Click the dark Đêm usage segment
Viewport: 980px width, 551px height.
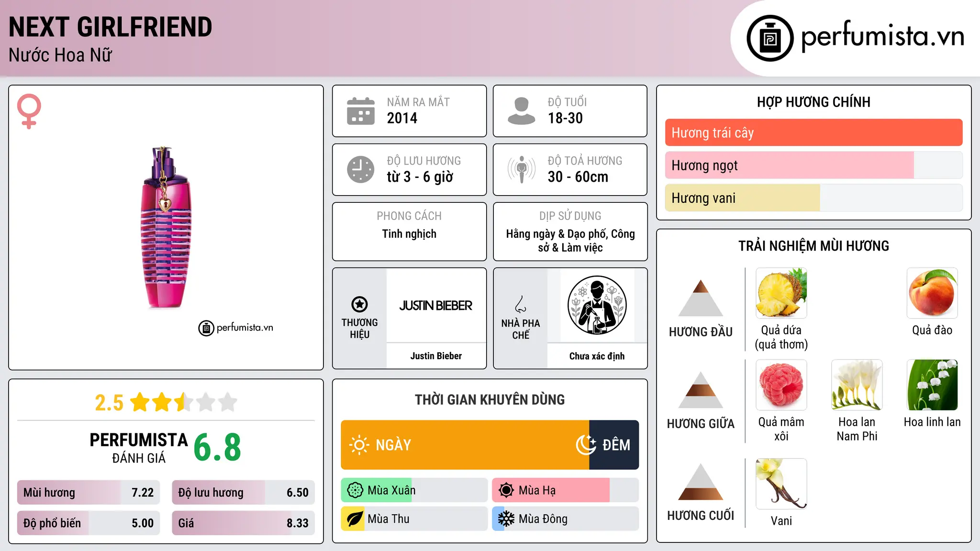click(x=614, y=445)
